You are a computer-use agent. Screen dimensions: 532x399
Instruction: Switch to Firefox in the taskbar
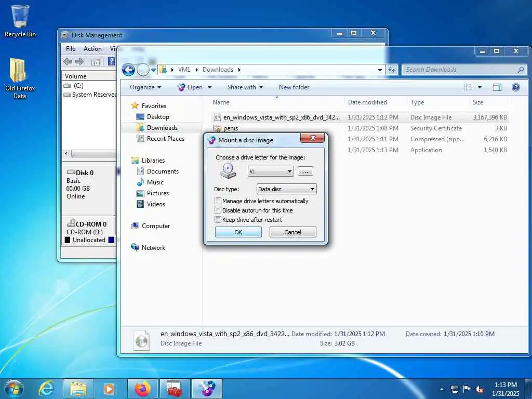[142, 389]
